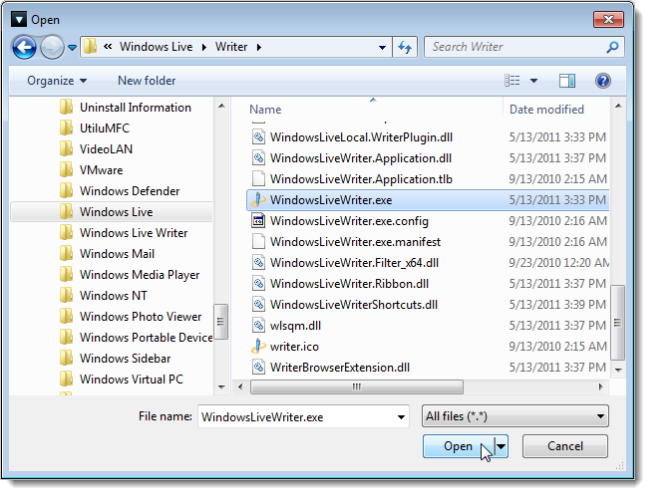Viewport: 650px width, 495px height.
Task: Open the Organize menu
Action: click(x=57, y=81)
